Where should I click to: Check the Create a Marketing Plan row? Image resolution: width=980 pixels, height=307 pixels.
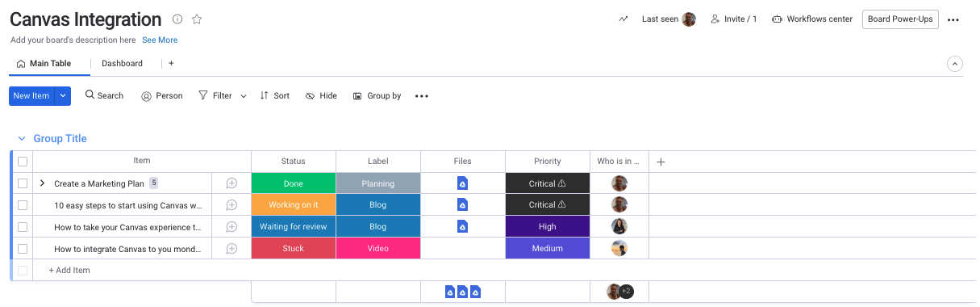coord(23,183)
